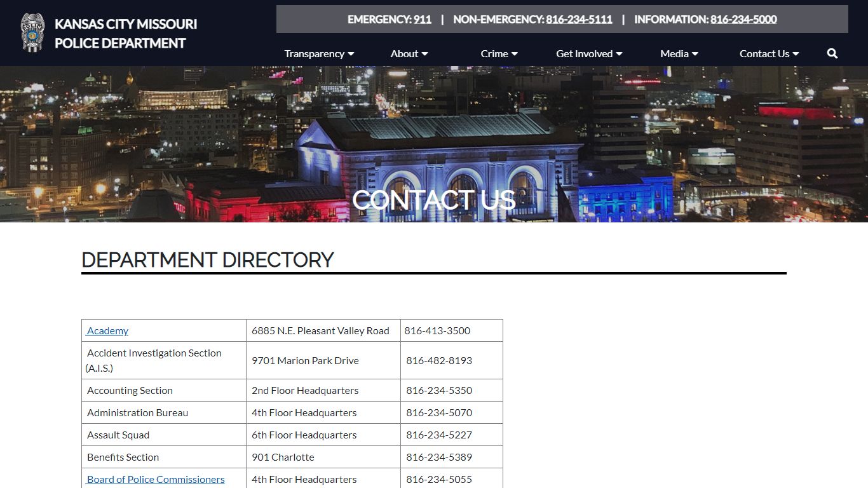Select the Contact Us banner title
Screen dimensions: 868x488
pyautogui.click(x=433, y=200)
